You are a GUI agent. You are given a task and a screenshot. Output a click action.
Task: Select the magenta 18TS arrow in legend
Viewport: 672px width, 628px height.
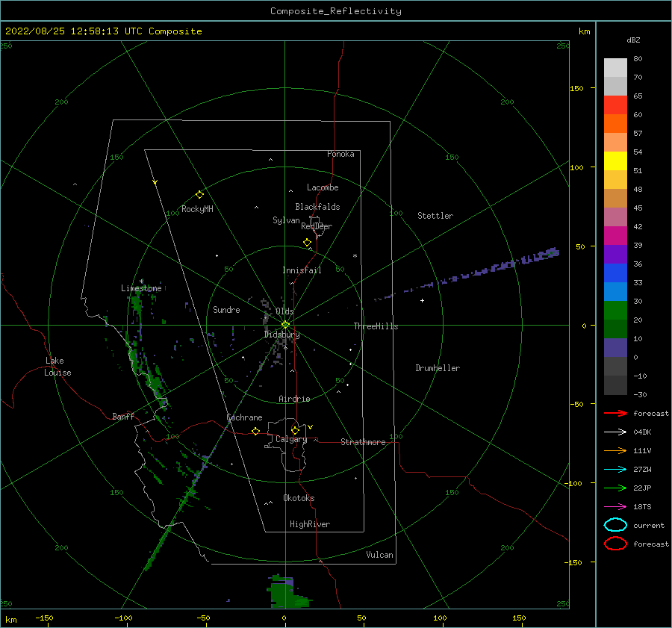(x=615, y=507)
